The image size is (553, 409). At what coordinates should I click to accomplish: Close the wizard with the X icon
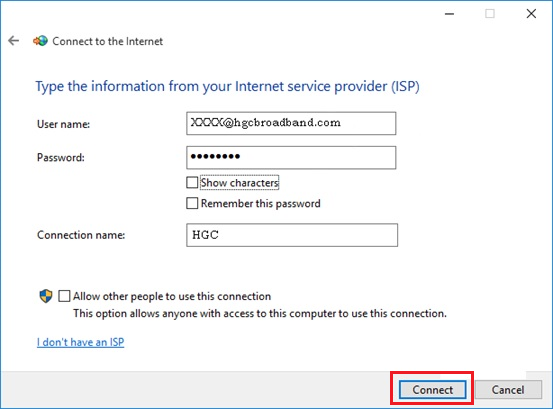531,14
